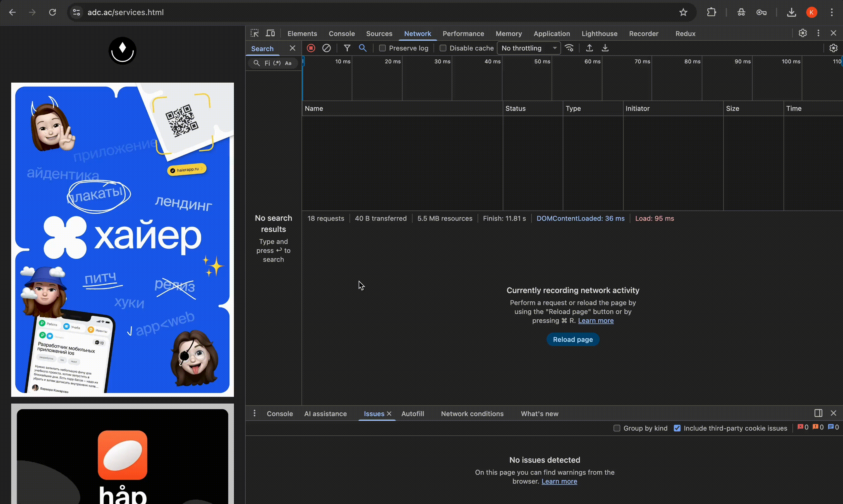
Task: Sort requests by the Size column header
Action: (x=753, y=108)
